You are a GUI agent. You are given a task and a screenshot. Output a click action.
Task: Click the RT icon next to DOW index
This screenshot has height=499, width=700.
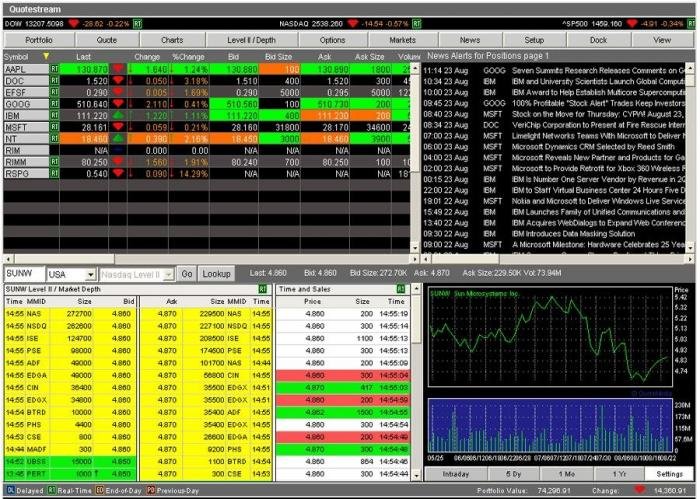(x=138, y=23)
